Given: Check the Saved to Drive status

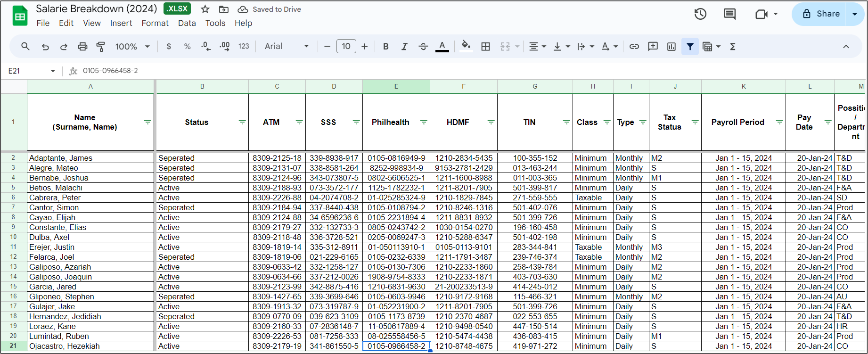Looking at the screenshot, I should pyautogui.click(x=270, y=9).
